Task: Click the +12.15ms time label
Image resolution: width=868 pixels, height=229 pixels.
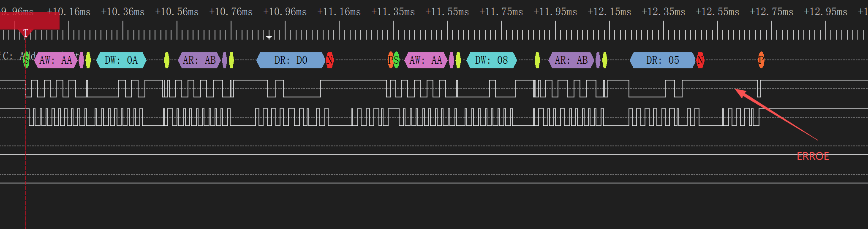Action: click(x=610, y=12)
